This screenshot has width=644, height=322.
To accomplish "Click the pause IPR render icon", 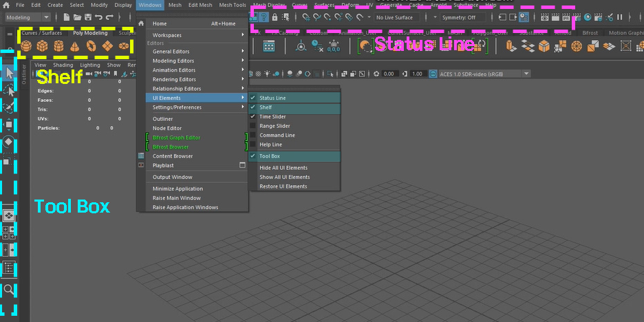I will click(x=620, y=17).
